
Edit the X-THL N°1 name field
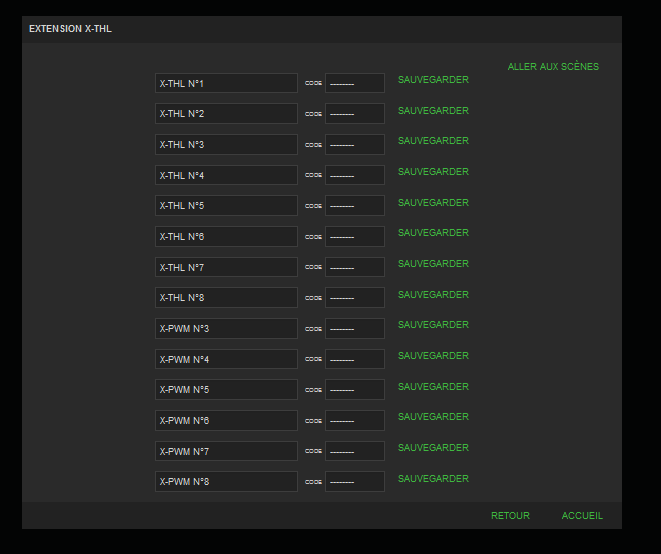click(226, 83)
